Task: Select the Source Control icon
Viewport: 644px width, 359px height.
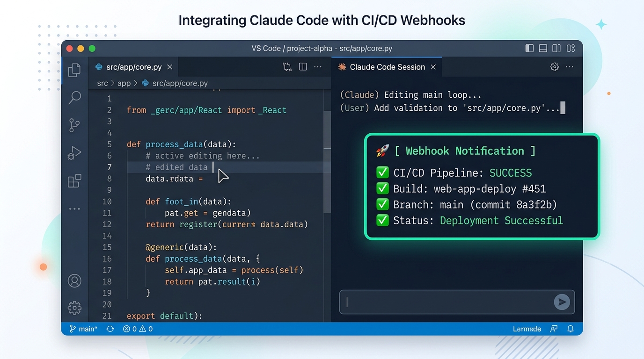Action: coord(74,125)
